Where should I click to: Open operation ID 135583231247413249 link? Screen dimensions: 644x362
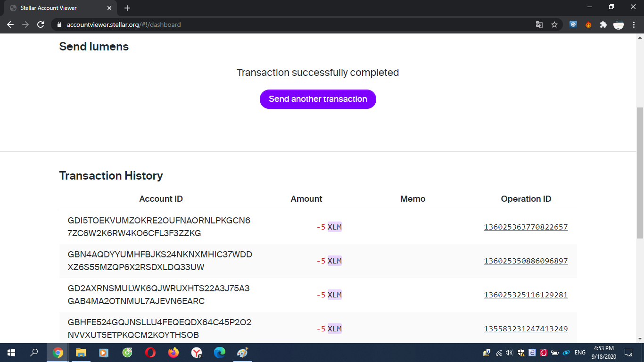pos(526,329)
